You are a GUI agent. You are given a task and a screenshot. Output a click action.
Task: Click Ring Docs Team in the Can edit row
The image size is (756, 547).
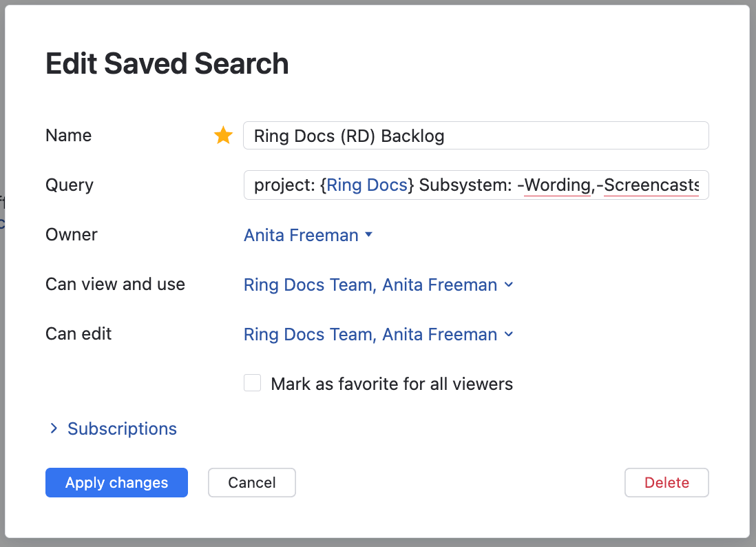(x=302, y=334)
